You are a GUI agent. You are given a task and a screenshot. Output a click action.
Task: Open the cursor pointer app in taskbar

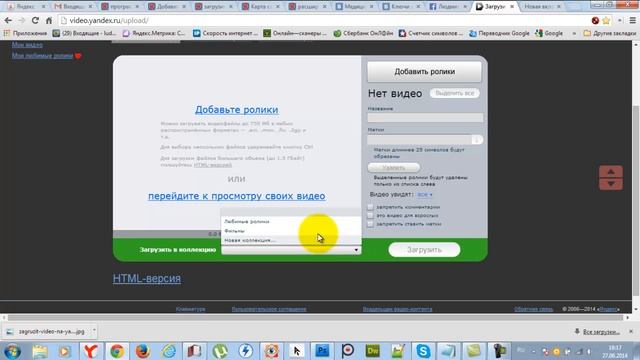click(297, 351)
